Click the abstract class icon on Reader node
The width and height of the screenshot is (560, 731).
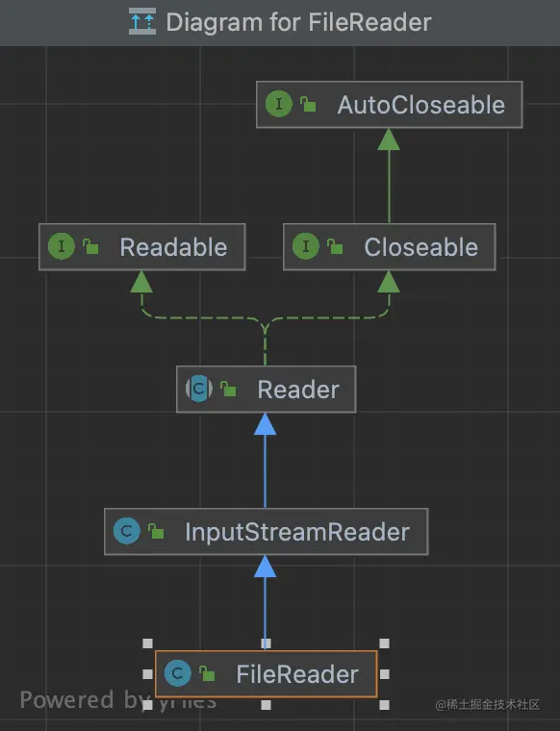[x=198, y=389]
